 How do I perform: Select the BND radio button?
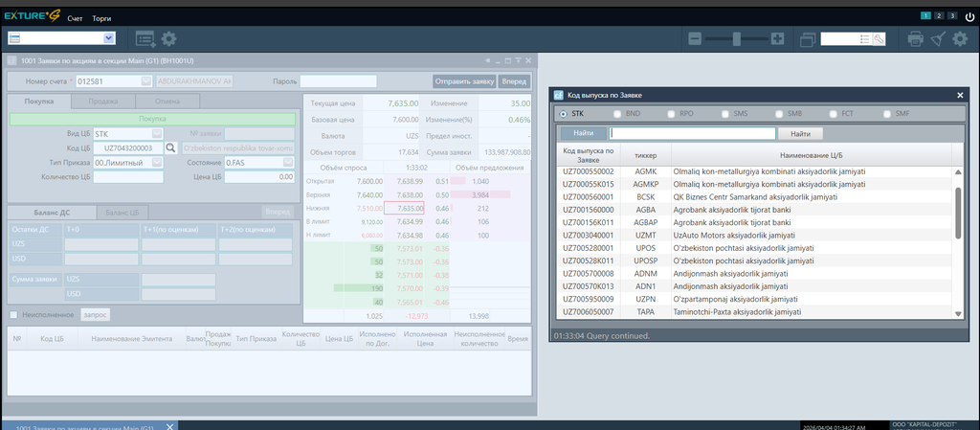[617, 114]
